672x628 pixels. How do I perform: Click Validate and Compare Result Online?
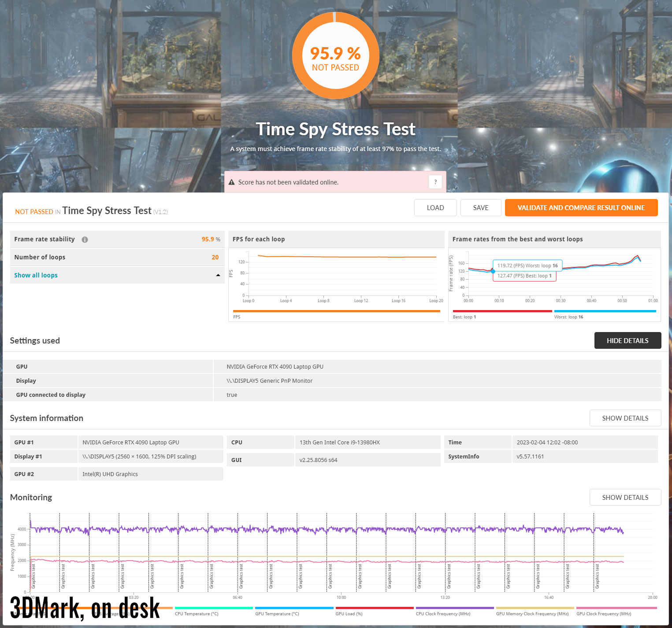coord(581,208)
